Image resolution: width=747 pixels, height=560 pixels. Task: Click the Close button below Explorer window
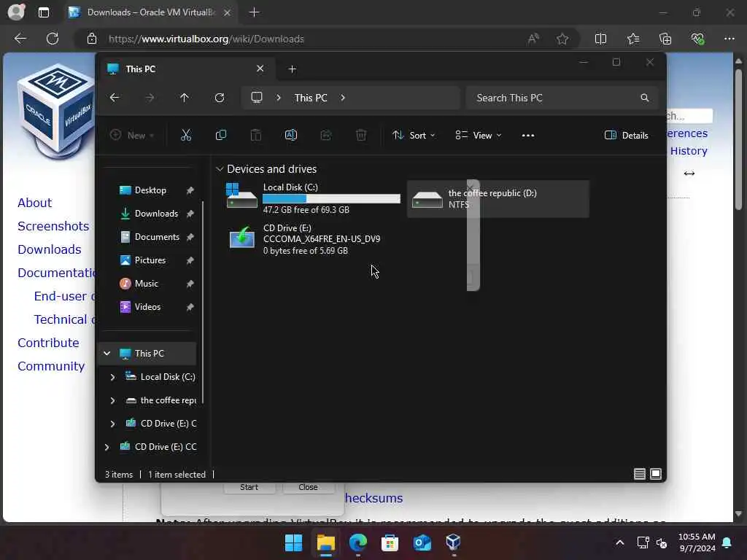coord(308,487)
